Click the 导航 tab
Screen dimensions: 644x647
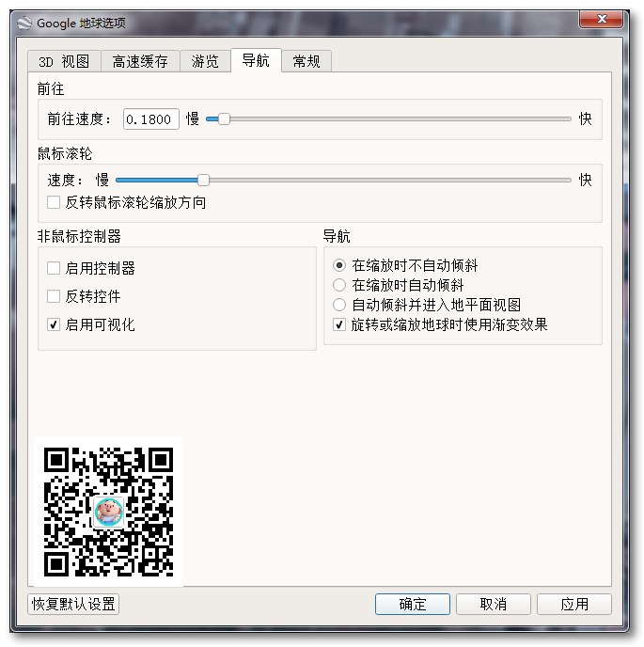point(256,61)
